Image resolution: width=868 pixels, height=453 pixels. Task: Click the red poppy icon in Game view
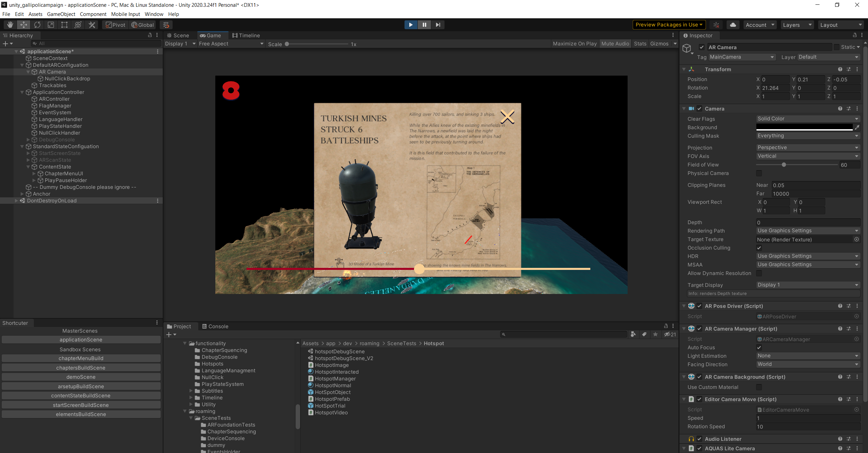pos(231,91)
